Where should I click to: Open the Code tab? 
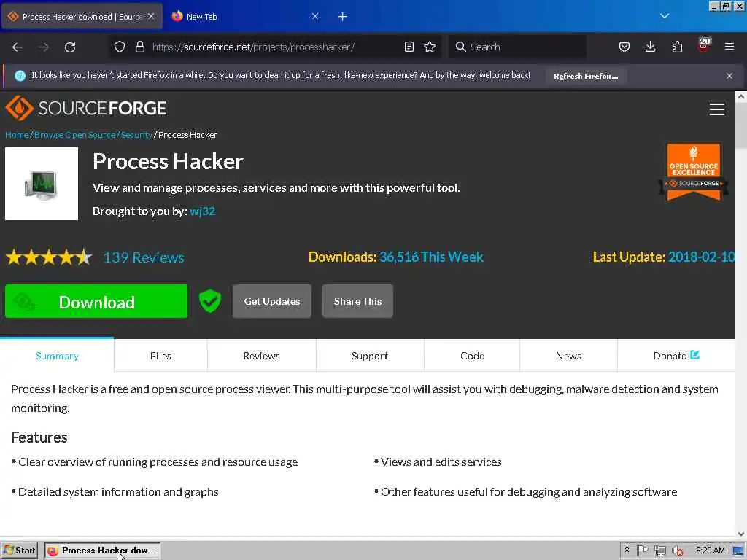coord(472,356)
